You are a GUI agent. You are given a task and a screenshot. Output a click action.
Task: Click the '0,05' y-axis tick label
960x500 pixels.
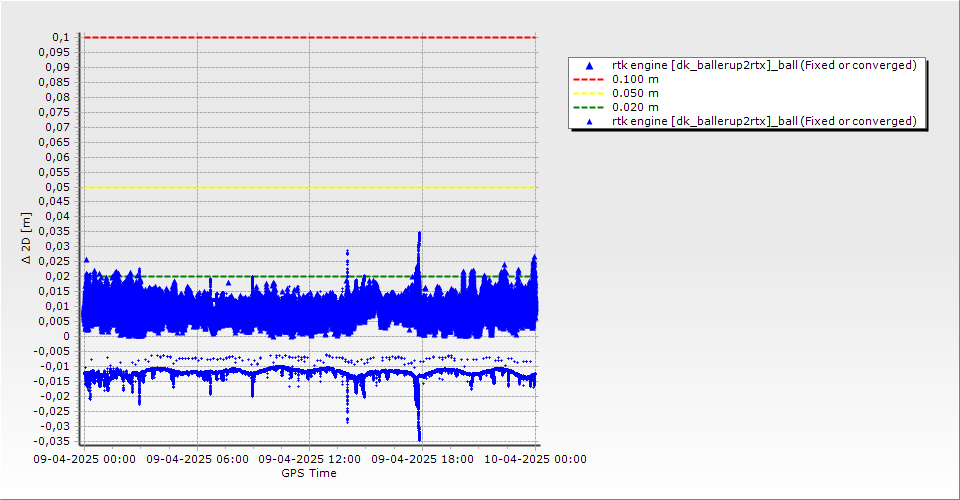tap(57, 187)
